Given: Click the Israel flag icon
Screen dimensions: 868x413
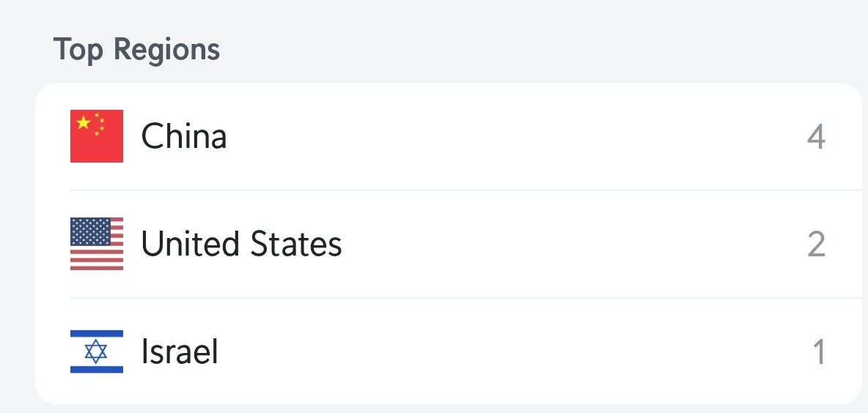Looking at the screenshot, I should tap(96, 351).
